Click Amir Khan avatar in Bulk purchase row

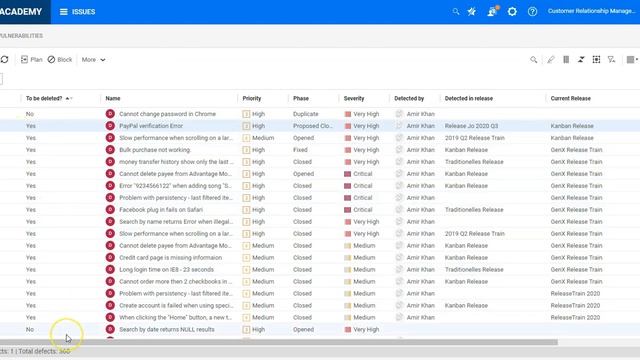399,150
